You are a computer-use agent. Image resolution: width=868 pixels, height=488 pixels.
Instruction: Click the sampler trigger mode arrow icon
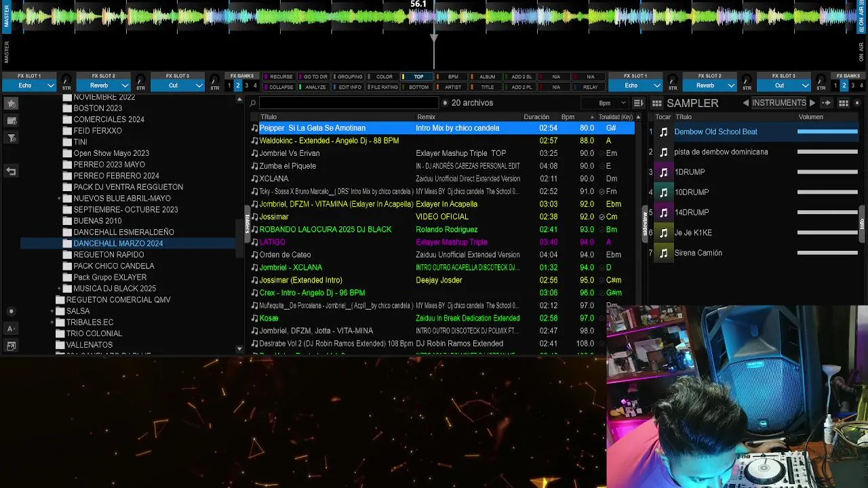pyautogui.click(x=827, y=103)
